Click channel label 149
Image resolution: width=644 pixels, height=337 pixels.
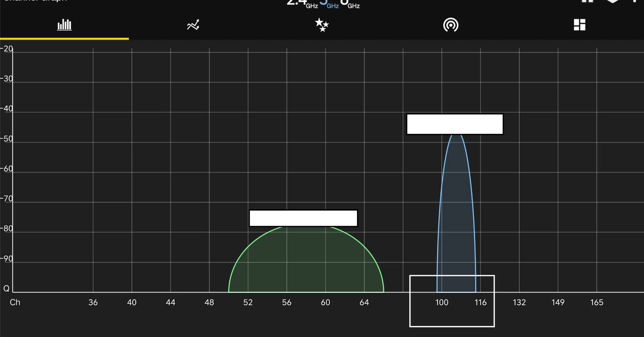tap(558, 302)
